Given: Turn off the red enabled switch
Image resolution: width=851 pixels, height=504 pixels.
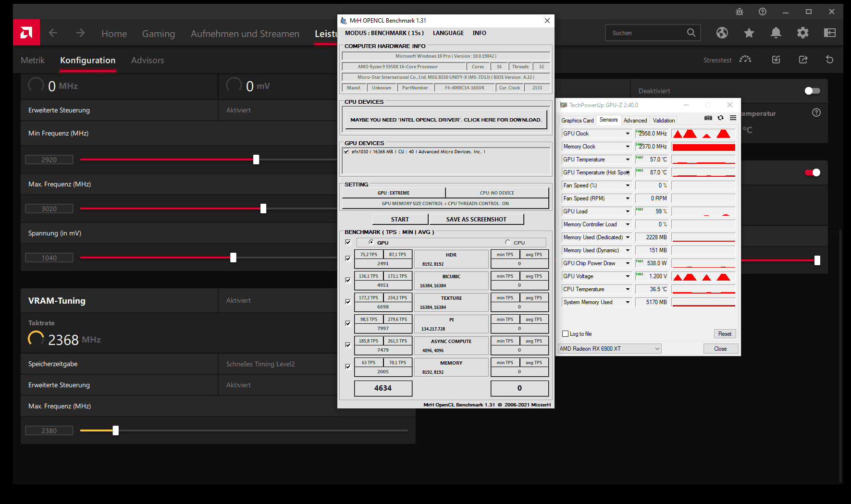Looking at the screenshot, I should 813,172.
